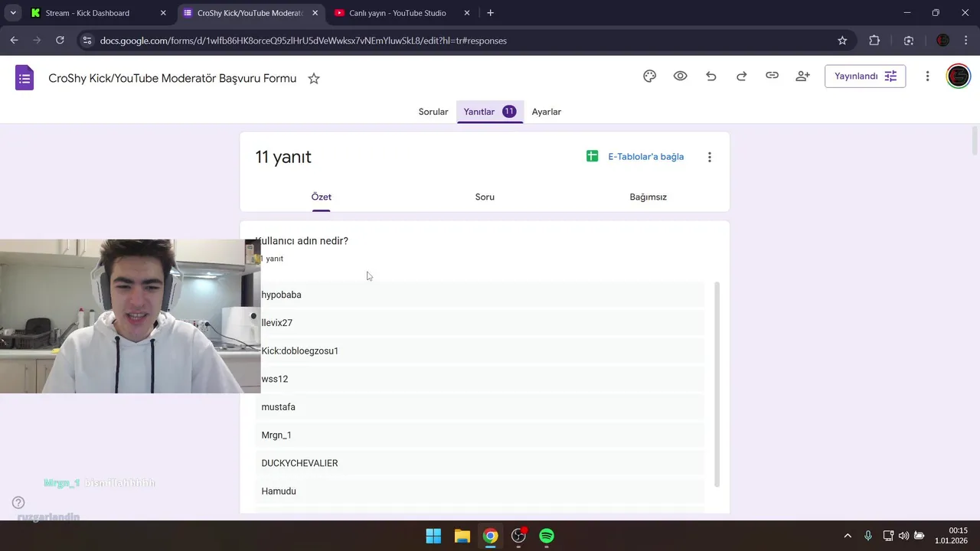Open the clock and date panel
980x551 pixels.
pos(952,536)
